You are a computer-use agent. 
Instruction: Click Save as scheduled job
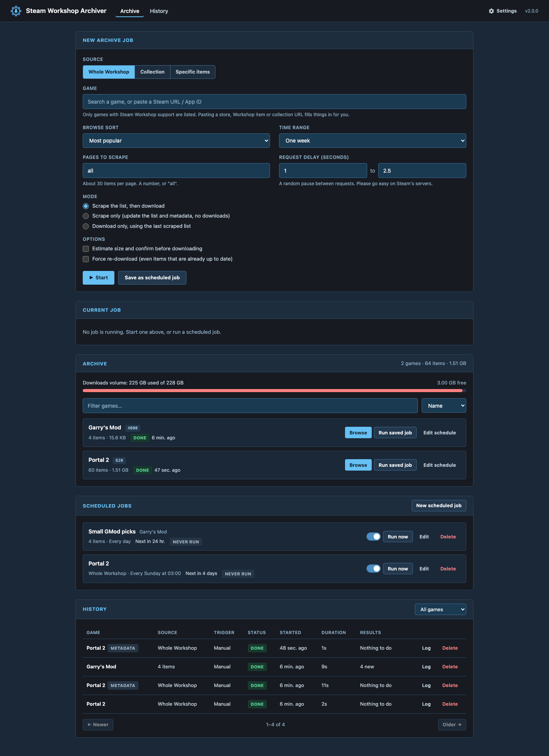pos(152,278)
